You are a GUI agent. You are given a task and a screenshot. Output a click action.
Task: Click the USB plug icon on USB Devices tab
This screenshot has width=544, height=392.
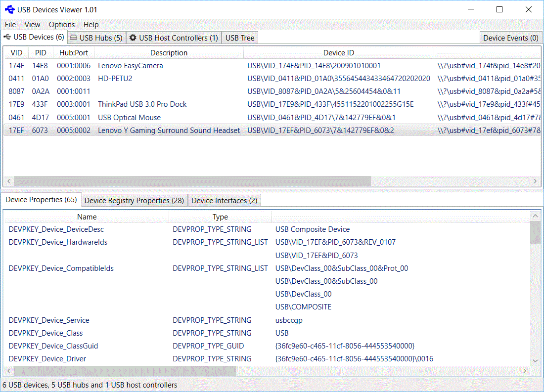[7, 37]
